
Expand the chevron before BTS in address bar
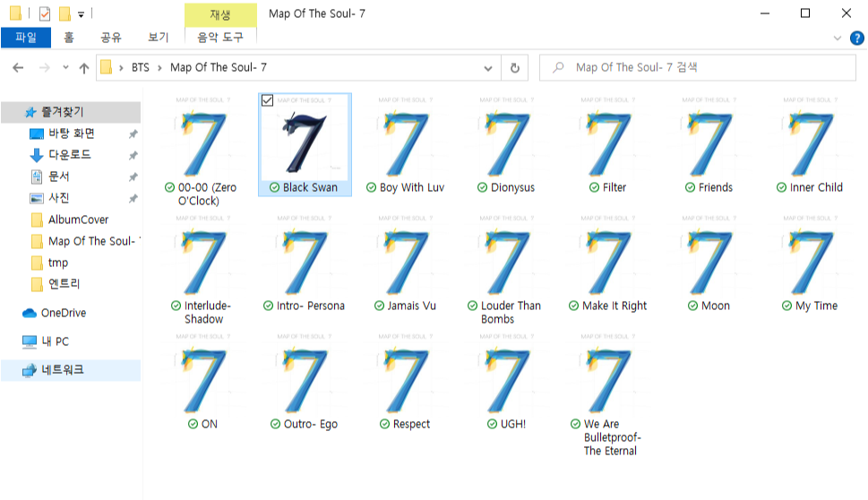[x=121, y=67]
